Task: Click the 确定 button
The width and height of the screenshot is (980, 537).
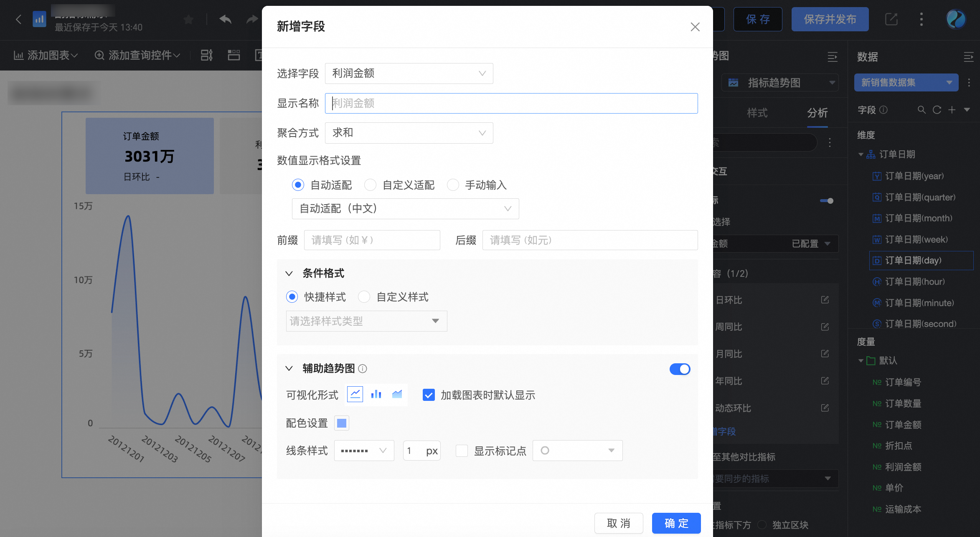Action: pos(676,523)
